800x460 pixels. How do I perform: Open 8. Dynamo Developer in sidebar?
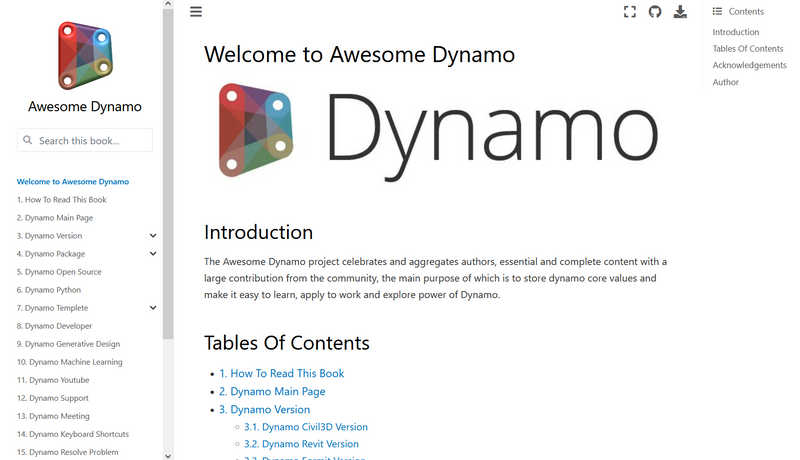[x=54, y=326]
